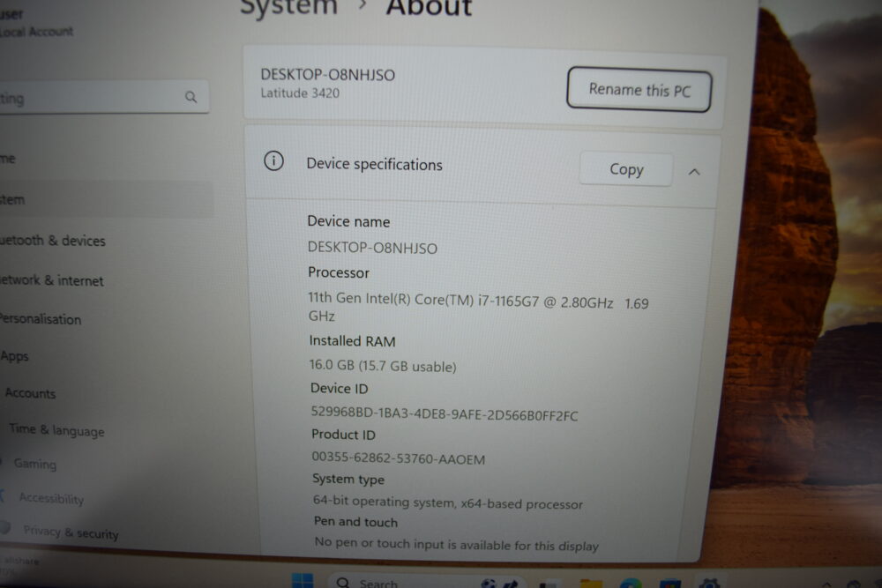Open Accounts settings
The image size is (882, 588).
tap(30, 393)
